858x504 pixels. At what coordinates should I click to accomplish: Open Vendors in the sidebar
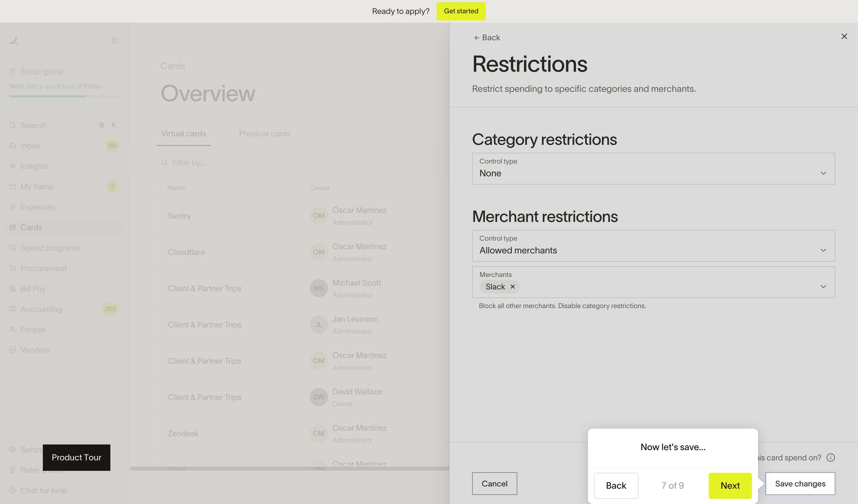[x=64, y=350]
